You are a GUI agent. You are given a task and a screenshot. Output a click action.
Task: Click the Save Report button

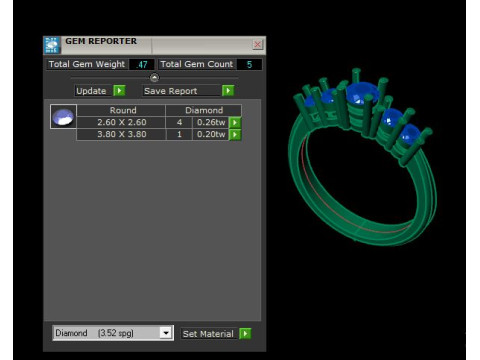pyautogui.click(x=182, y=91)
